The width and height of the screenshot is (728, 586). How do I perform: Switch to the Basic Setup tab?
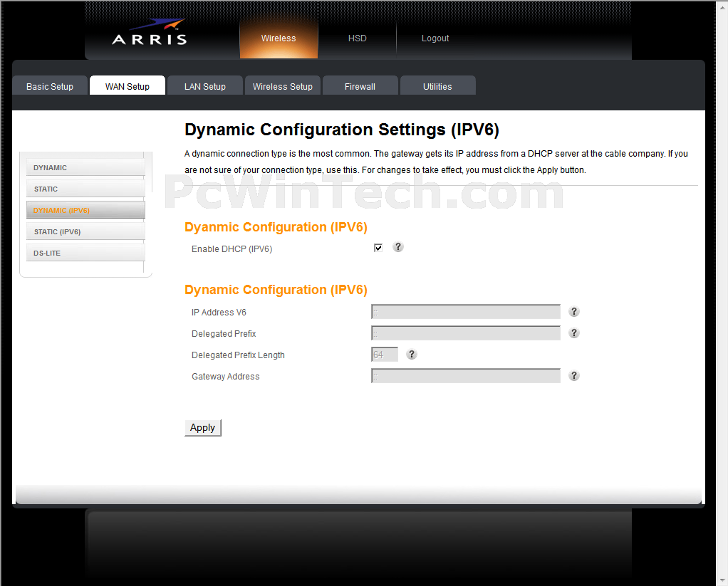click(50, 86)
